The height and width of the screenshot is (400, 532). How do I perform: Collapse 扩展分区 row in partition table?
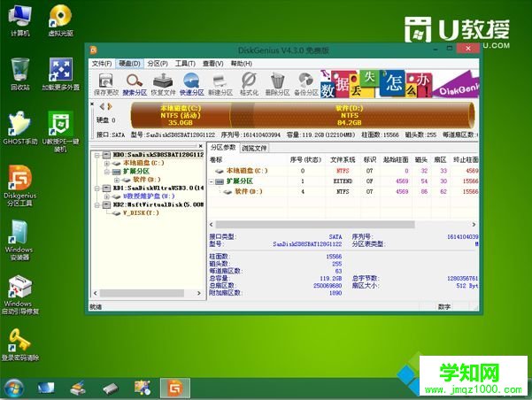(x=212, y=181)
